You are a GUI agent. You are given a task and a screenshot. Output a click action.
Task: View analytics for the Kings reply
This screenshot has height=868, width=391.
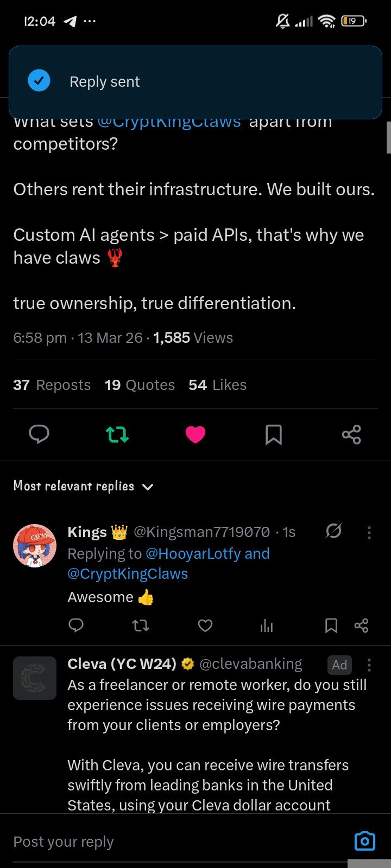[x=267, y=626]
